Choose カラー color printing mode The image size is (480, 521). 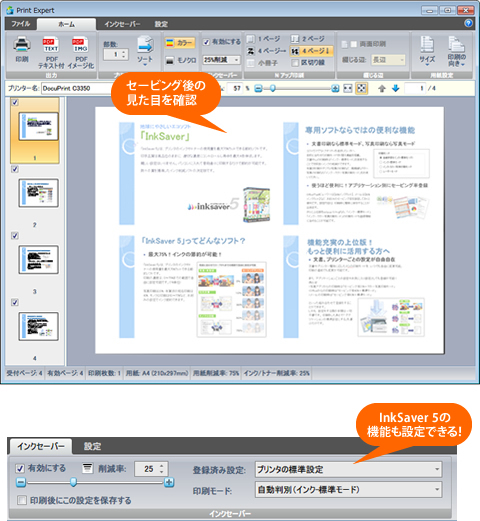click(180, 43)
